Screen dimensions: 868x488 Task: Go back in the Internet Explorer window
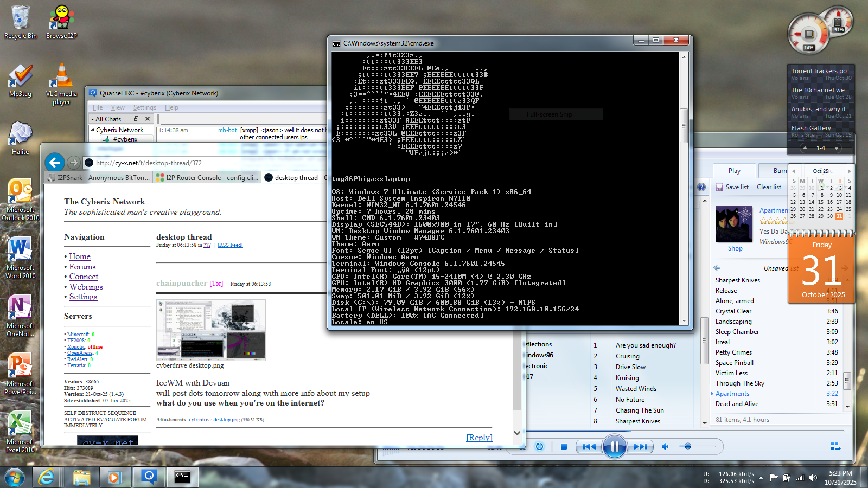pos(54,162)
